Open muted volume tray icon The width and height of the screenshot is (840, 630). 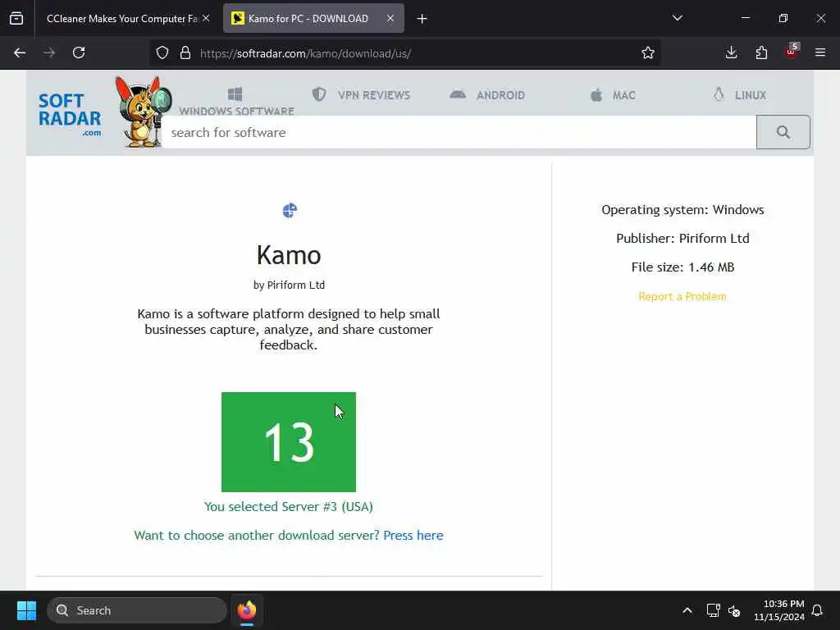coord(734,610)
